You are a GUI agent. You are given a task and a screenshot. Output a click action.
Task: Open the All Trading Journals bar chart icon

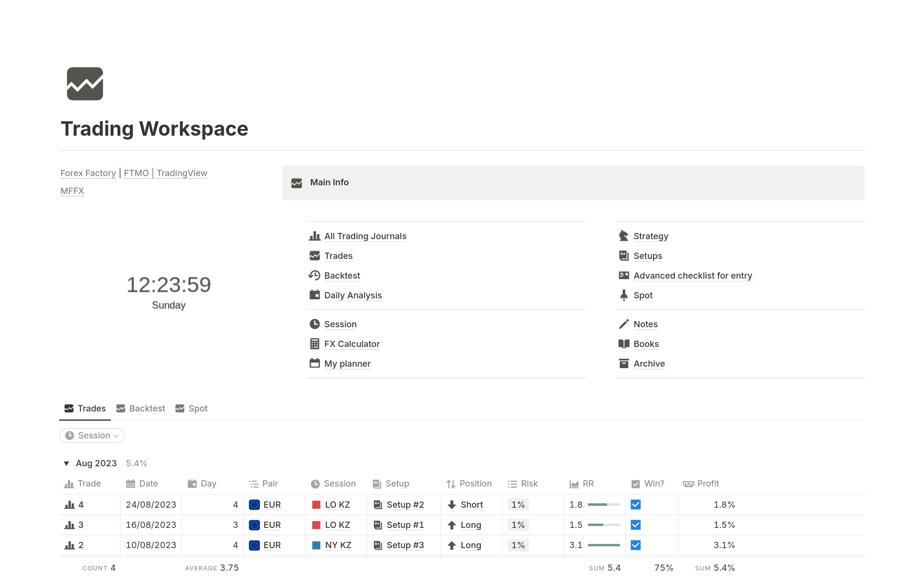315,236
